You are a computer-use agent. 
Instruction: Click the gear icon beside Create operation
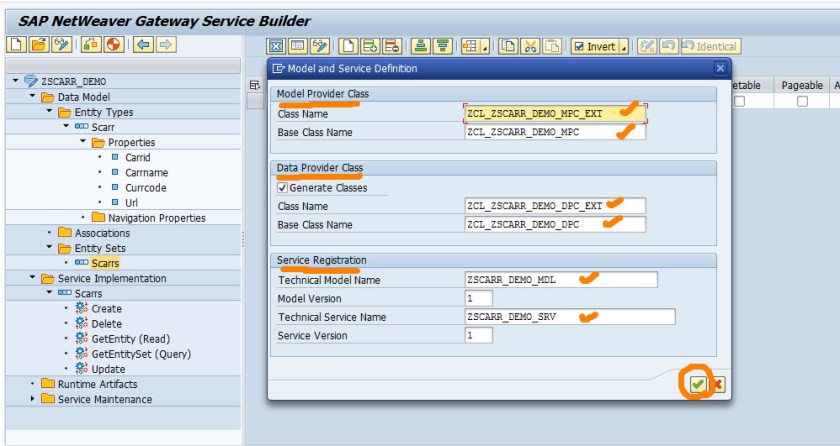(81, 308)
